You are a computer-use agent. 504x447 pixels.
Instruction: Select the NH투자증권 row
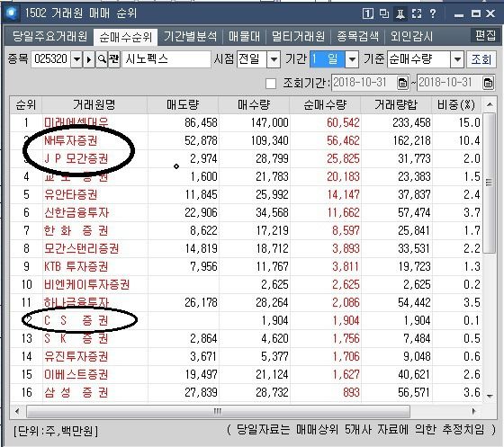click(246, 140)
